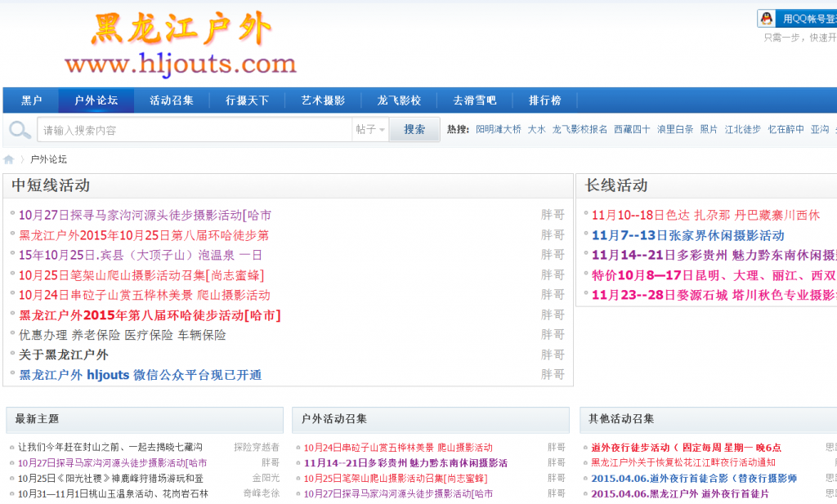
Task: Click hot search keyword 龙飞影校报名
Action: click(579, 129)
